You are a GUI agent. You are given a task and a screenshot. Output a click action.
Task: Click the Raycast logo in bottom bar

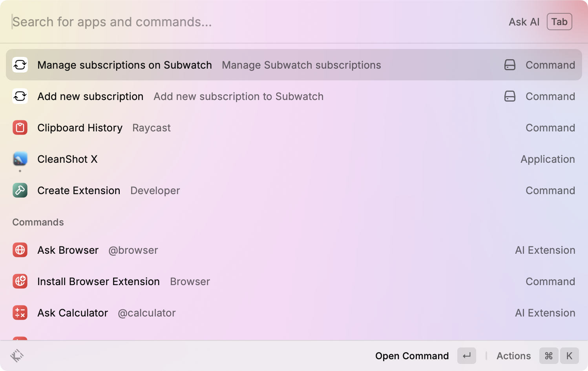pos(17,356)
